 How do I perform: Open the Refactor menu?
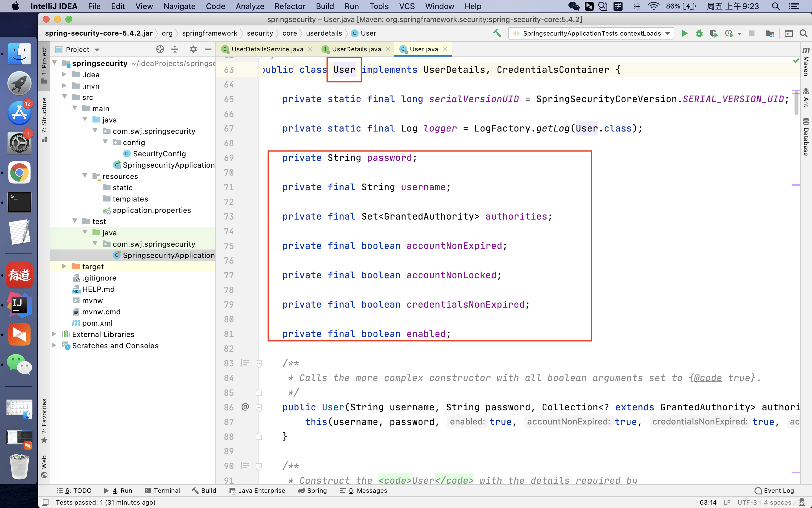290,6
